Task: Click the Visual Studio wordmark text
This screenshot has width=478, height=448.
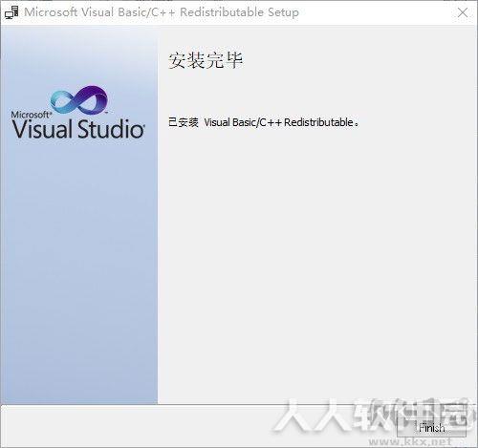Action: pyautogui.click(x=78, y=129)
